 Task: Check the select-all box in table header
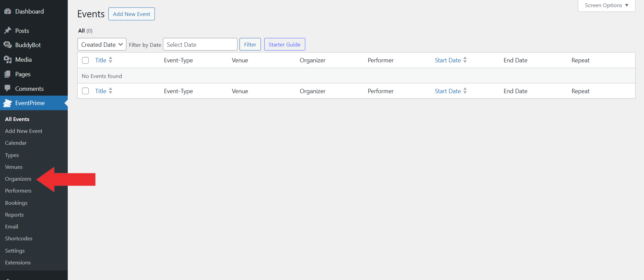point(85,60)
